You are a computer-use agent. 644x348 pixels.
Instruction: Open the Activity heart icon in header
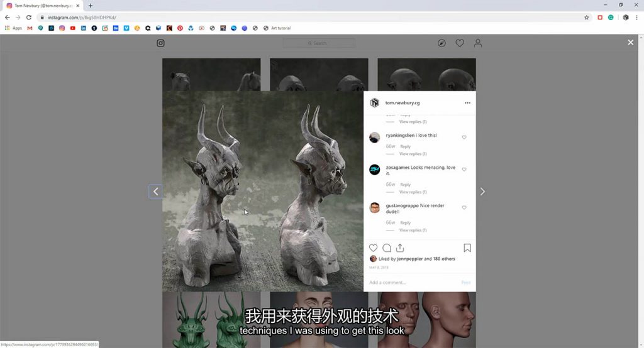[460, 43]
